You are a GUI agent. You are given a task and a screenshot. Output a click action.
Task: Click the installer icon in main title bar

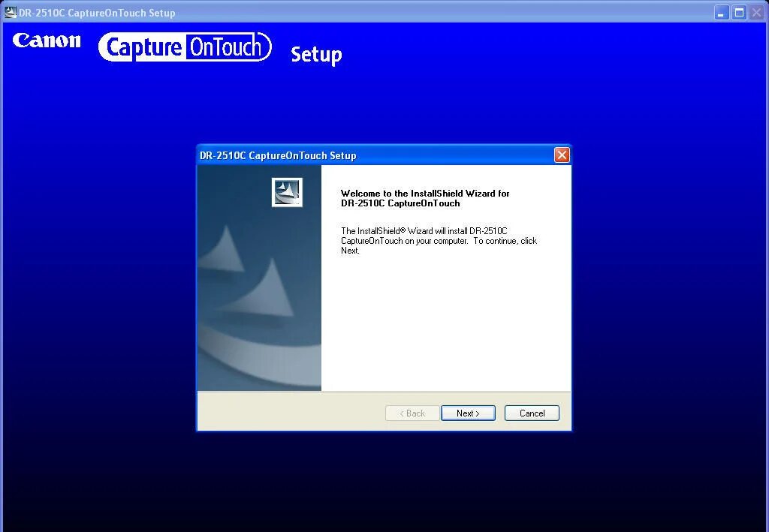coord(10,12)
